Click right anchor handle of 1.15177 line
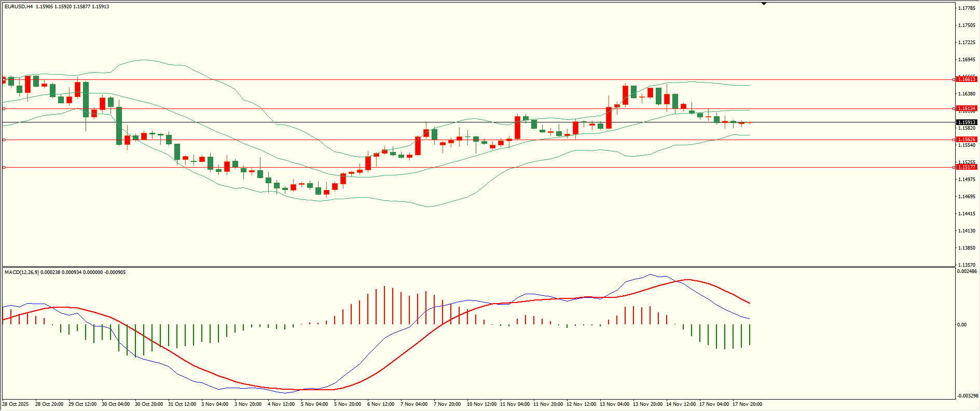 click(954, 167)
